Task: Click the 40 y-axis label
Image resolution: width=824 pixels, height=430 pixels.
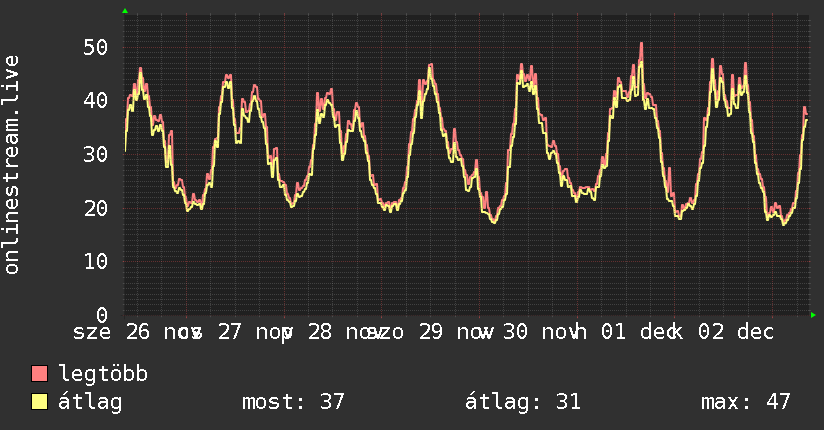Action: point(96,100)
